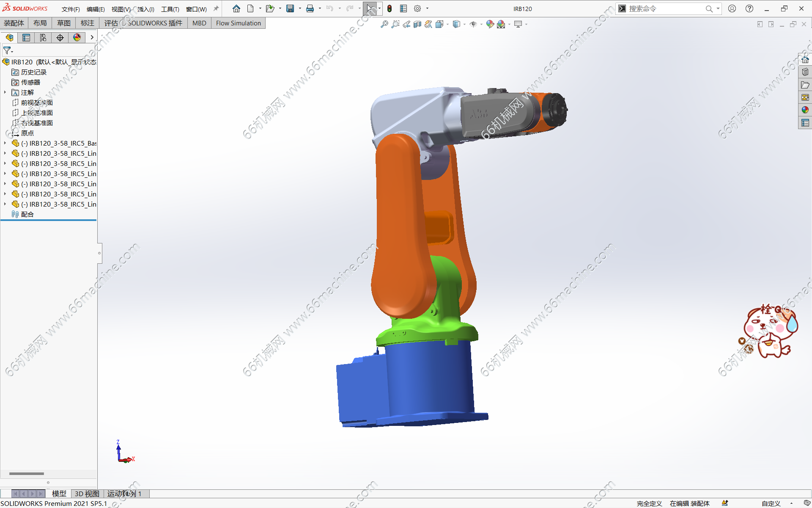The height and width of the screenshot is (508, 812).
Task: Create a new document with New icon
Action: click(250, 8)
